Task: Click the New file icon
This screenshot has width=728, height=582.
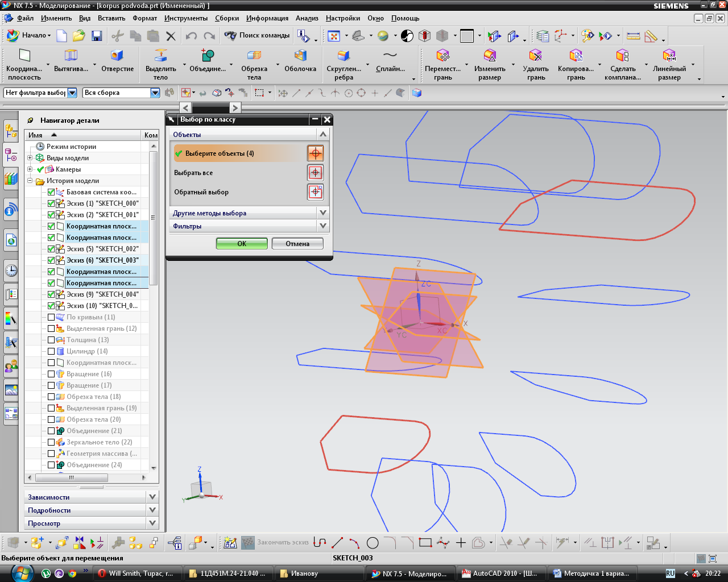Action: pos(61,36)
